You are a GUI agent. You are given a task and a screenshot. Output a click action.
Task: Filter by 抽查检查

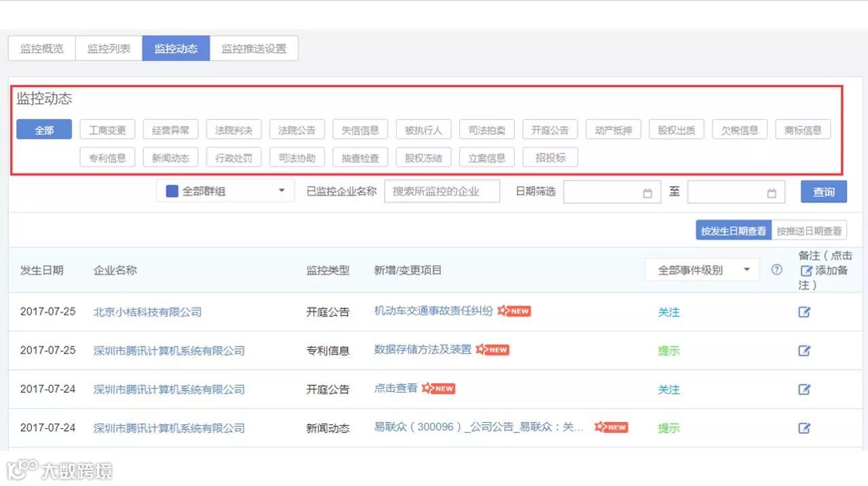(x=360, y=158)
